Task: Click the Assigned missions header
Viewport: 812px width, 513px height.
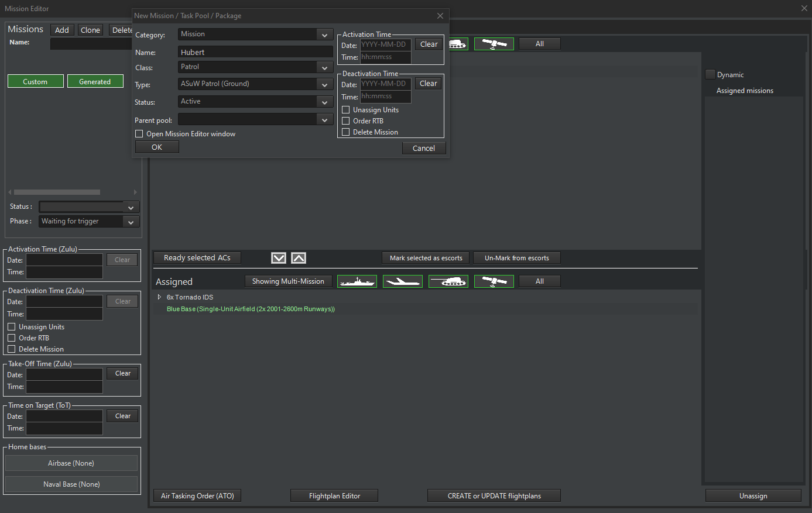Action: pos(745,91)
